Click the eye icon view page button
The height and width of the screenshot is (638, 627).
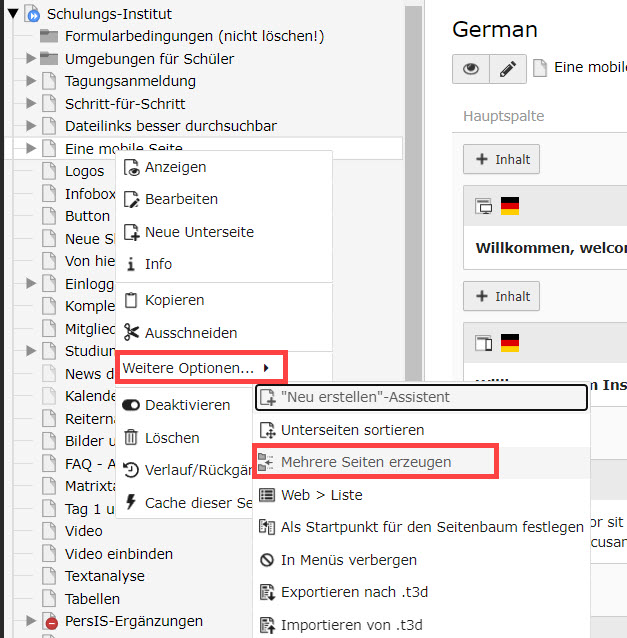click(470, 68)
